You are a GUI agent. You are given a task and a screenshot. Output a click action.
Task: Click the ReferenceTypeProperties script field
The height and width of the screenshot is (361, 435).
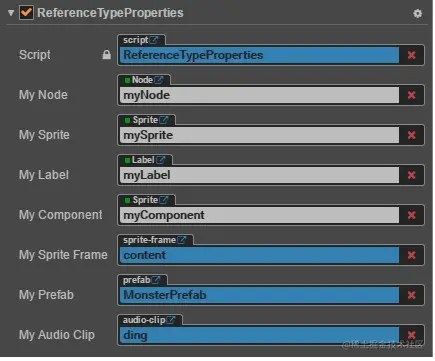point(259,55)
